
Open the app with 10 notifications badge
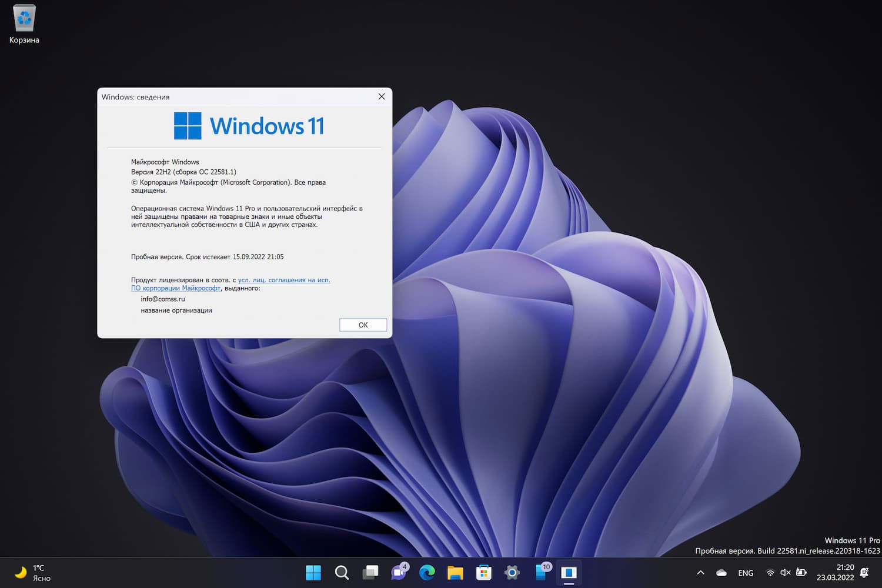coord(540,572)
